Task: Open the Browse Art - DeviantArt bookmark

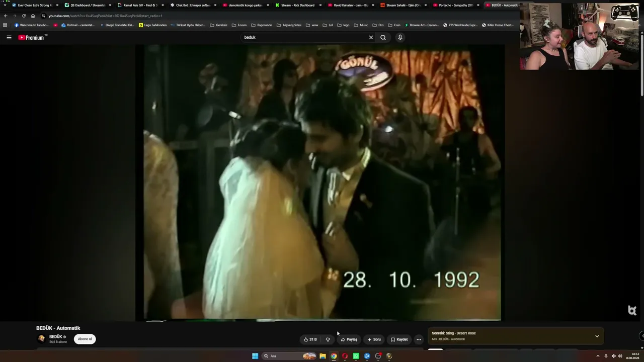Action: tap(422, 25)
